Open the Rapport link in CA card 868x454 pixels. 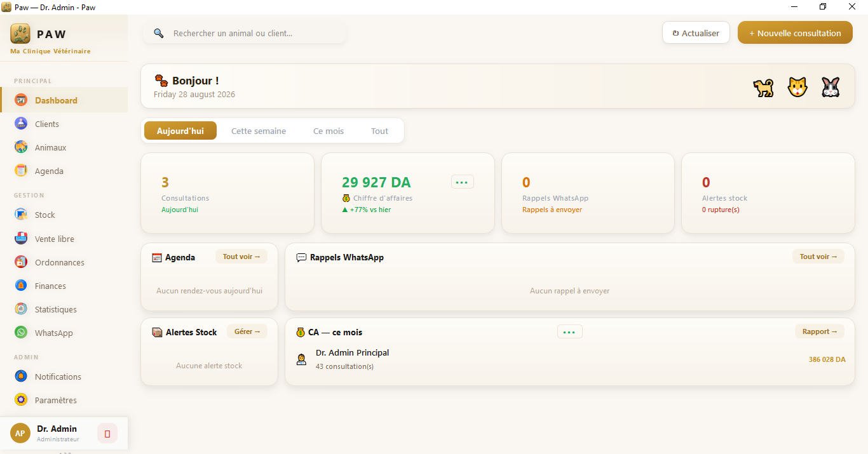(820, 331)
